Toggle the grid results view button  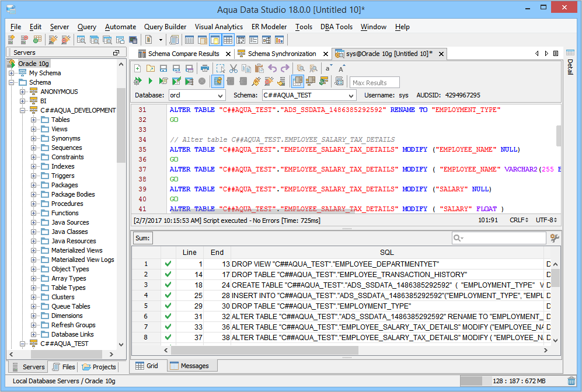tap(297, 81)
